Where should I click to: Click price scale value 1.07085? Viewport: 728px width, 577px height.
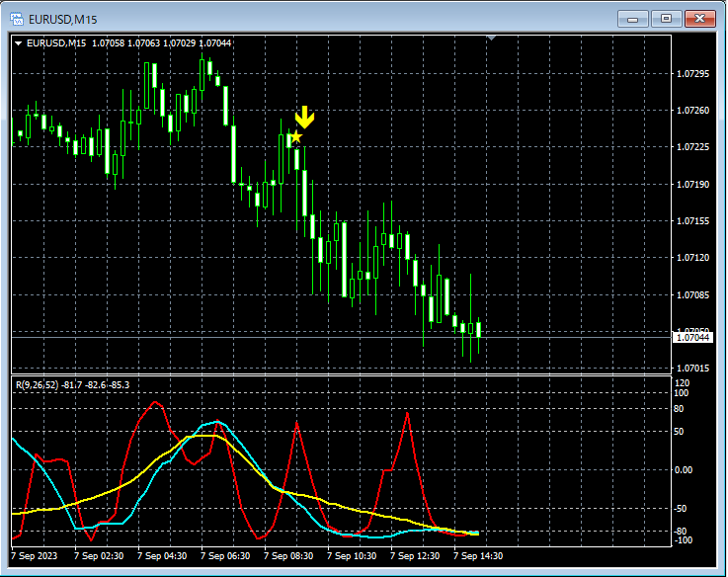coord(692,294)
